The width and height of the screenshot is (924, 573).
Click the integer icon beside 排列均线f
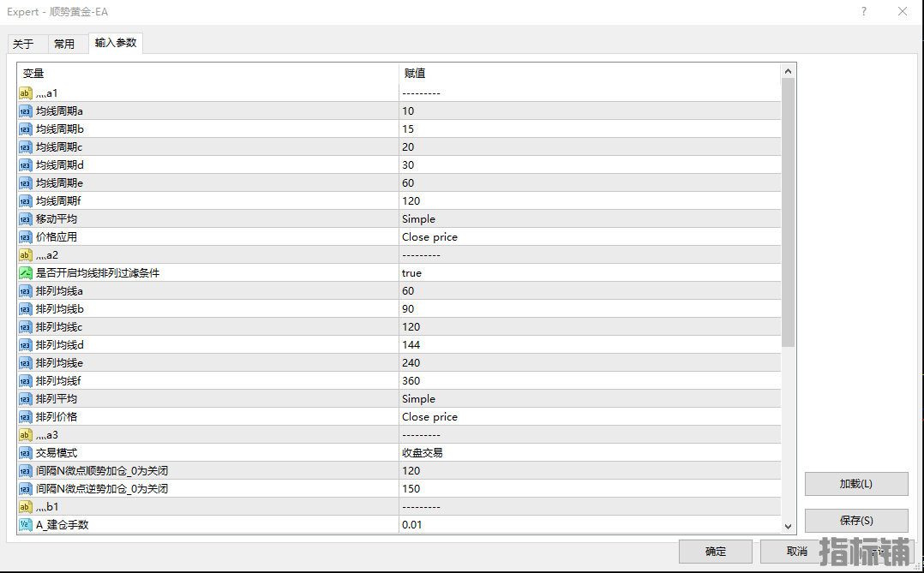point(26,381)
